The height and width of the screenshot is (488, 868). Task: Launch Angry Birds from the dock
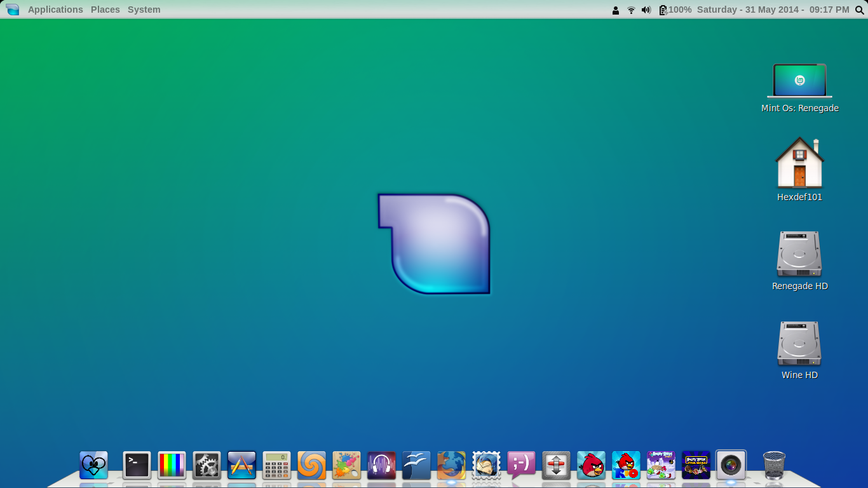point(591,465)
